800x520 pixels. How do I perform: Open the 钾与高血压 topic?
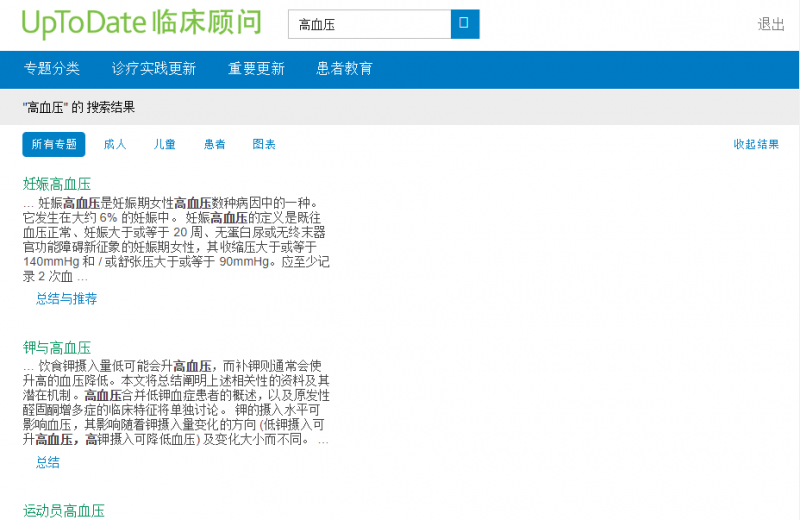tap(57, 348)
